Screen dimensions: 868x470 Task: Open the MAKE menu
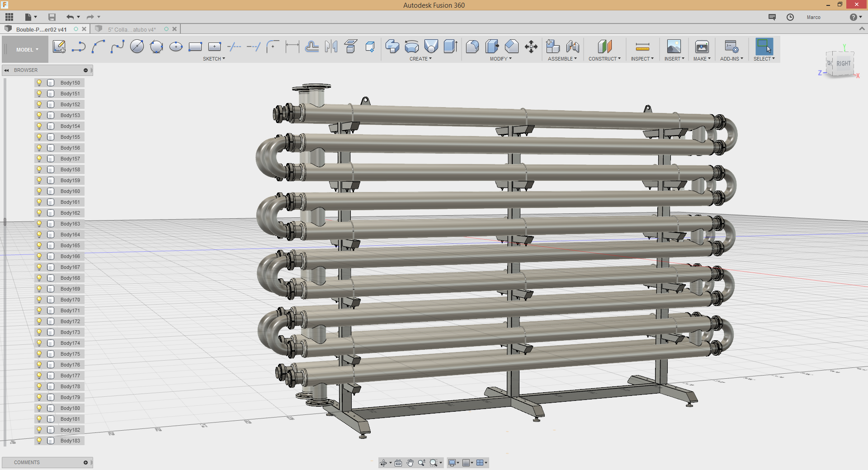pyautogui.click(x=702, y=59)
